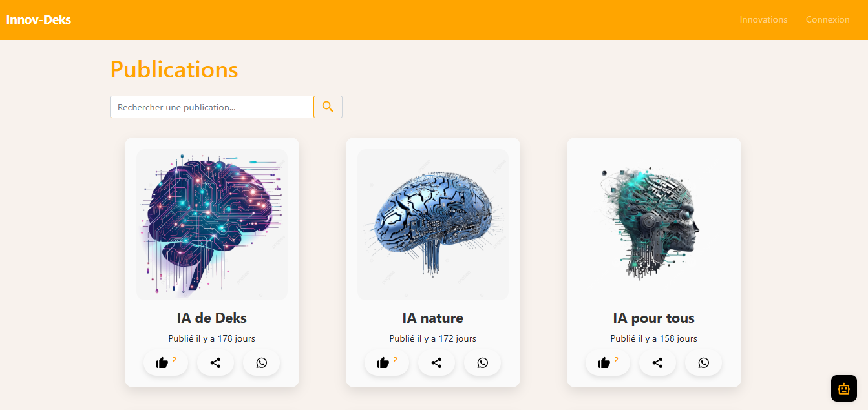Open the Innovations menu link
The width and height of the screenshot is (868, 410).
pos(763,19)
